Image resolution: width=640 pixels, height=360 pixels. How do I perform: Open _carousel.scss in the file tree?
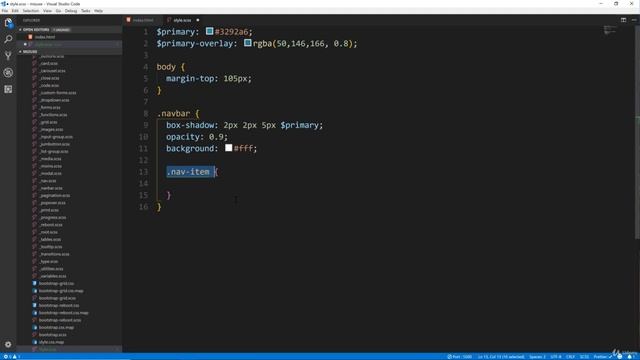pos(52,71)
